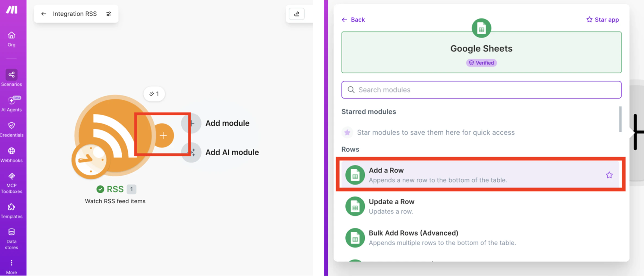Choose Add AI module option
Viewport: 644px width, 276px height.
[232, 152]
